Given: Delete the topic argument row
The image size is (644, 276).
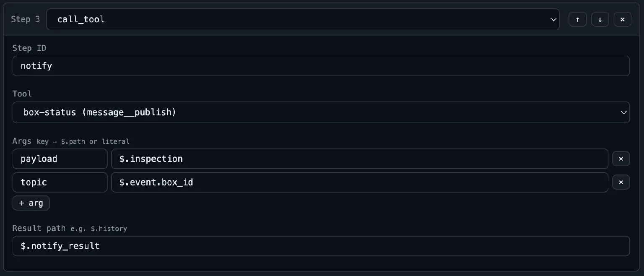Looking at the screenshot, I should (621, 182).
